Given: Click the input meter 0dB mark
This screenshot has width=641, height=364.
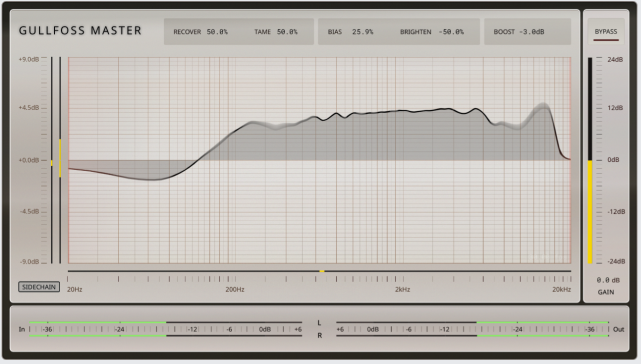Looking at the screenshot, I should pyautogui.click(x=265, y=329).
